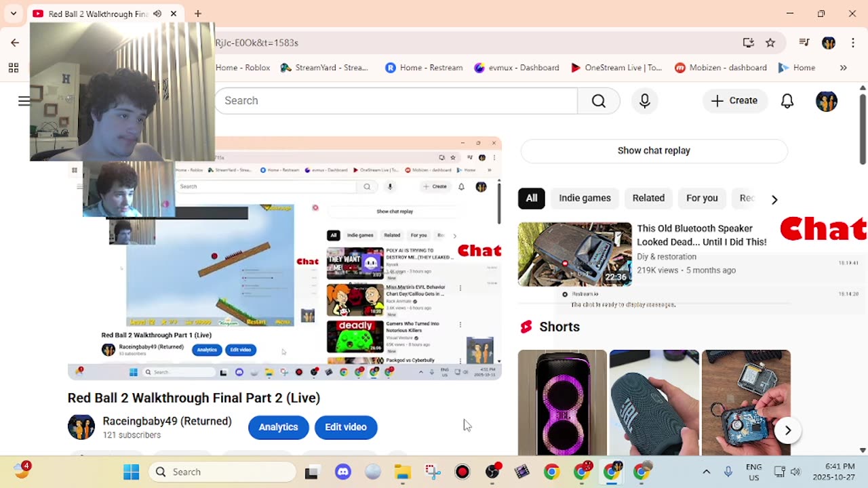Open Old Bluetooth Speaker video thumbnail

click(575, 254)
